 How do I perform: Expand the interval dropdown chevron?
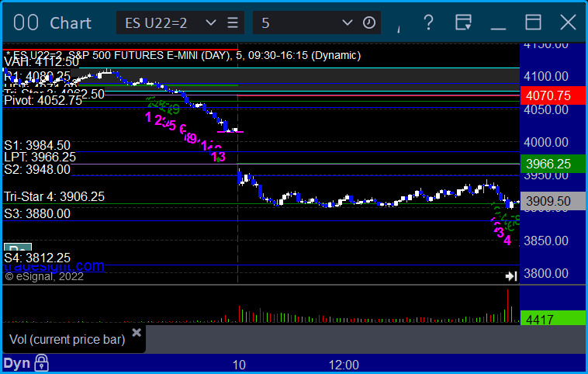348,23
